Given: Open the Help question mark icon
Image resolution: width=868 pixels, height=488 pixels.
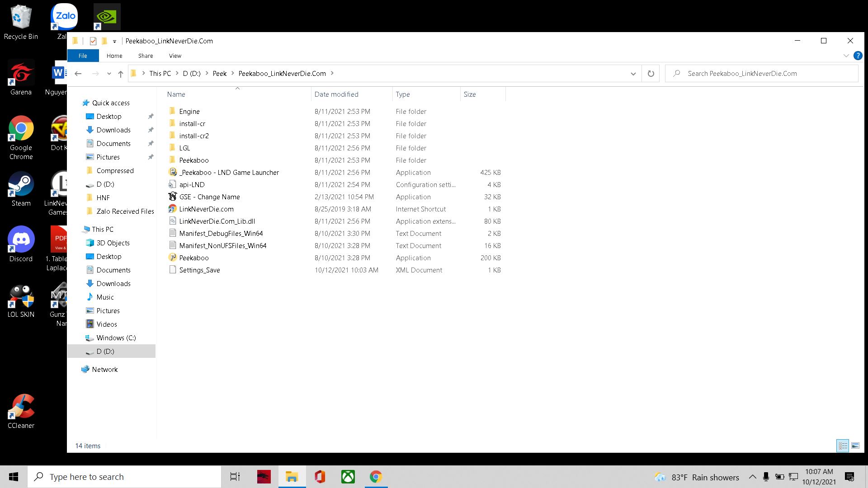Looking at the screenshot, I should 858,56.
